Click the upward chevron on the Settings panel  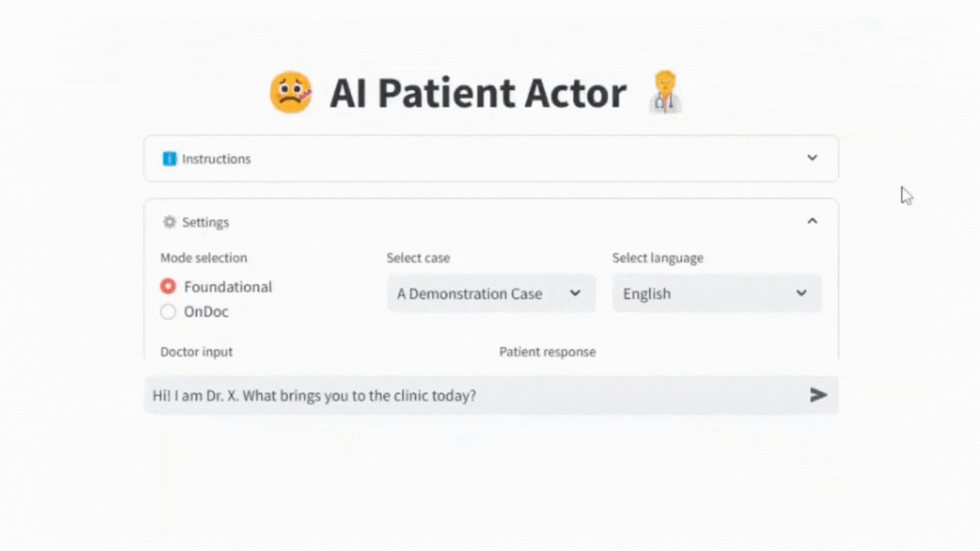[x=812, y=220]
